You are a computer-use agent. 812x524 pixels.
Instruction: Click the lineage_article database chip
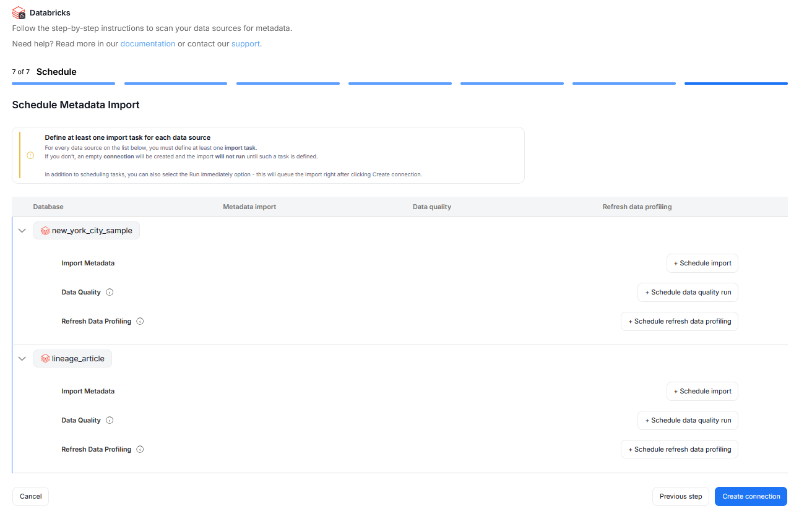pyautogui.click(x=73, y=359)
